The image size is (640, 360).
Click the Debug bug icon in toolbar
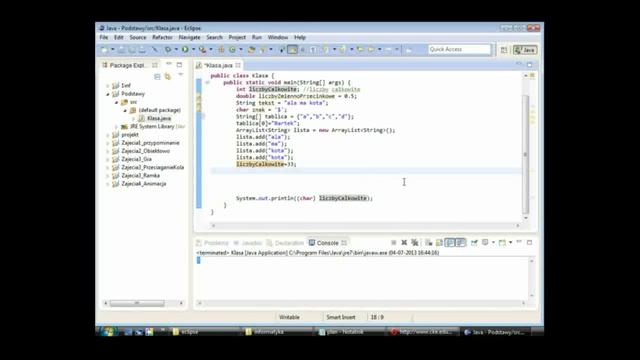pyautogui.click(x=168, y=49)
